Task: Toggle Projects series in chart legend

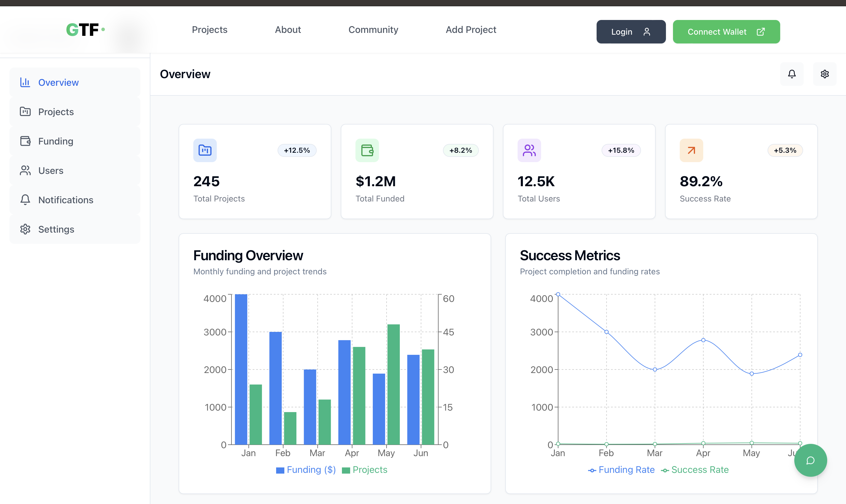Action: [365, 470]
